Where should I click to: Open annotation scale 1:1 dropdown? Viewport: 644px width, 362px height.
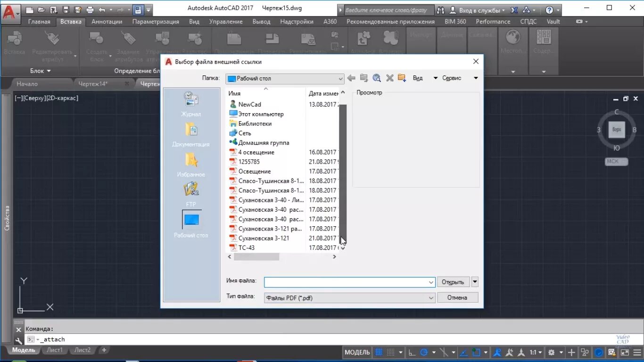[x=536, y=352]
